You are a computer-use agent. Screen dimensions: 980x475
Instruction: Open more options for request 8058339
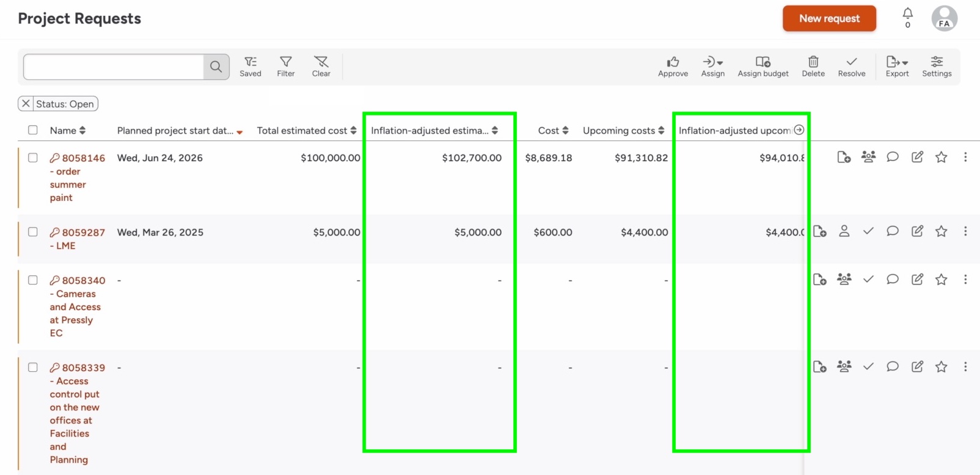pos(965,367)
